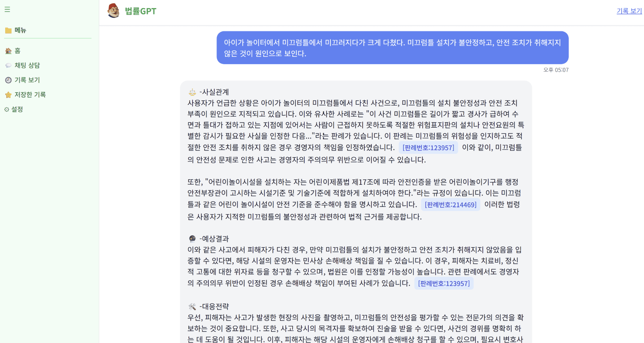Toggle the hamburger sidebar menu icon

pos(7,10)
